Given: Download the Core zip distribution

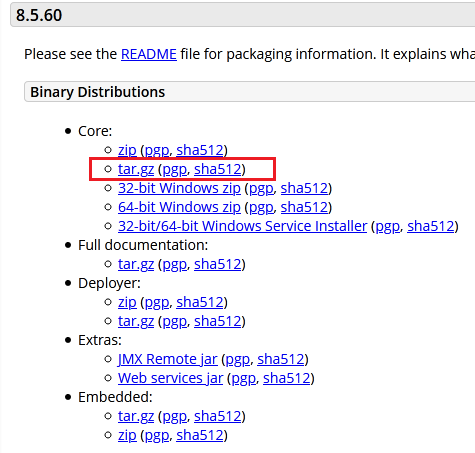Looking at the screenshot, I should pos(127,150).
